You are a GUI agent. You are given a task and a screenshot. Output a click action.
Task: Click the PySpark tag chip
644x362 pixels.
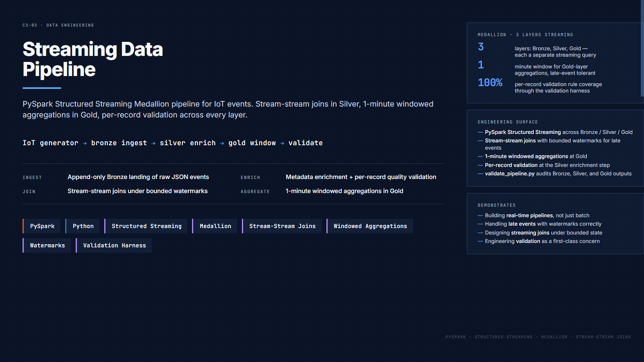click(x=41, y=226)
